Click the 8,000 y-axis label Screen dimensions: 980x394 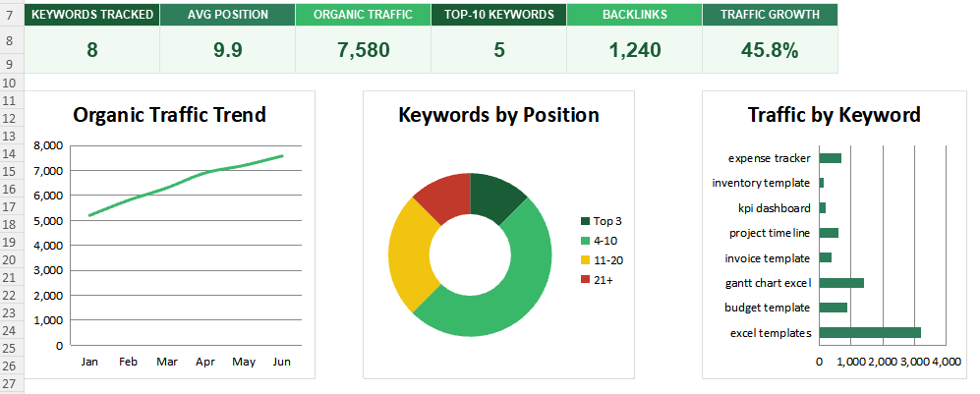(x=50, y=145)
